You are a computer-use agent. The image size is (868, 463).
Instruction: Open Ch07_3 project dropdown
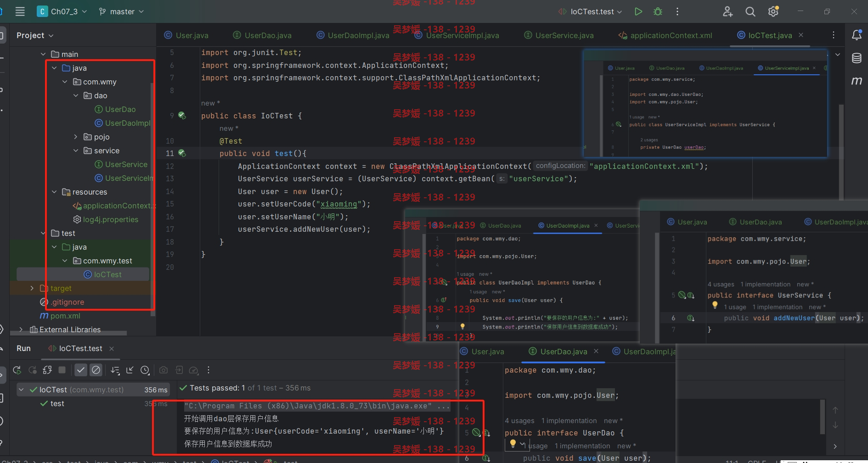pos(62,11)
